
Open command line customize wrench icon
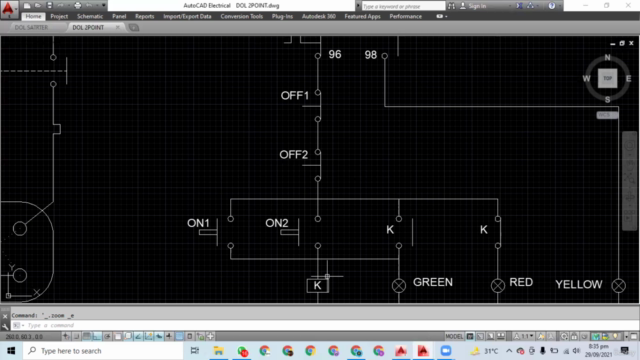point(5,326)
